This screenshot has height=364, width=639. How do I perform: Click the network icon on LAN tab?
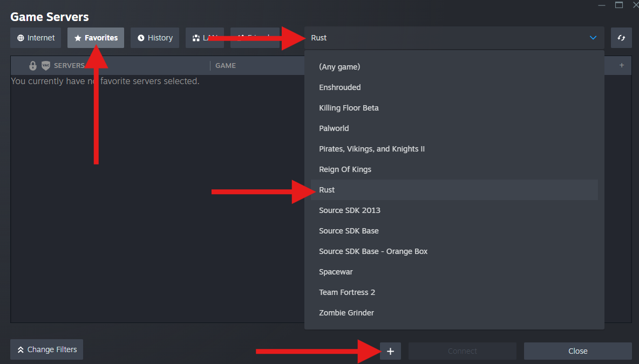(x=195, y=38)
